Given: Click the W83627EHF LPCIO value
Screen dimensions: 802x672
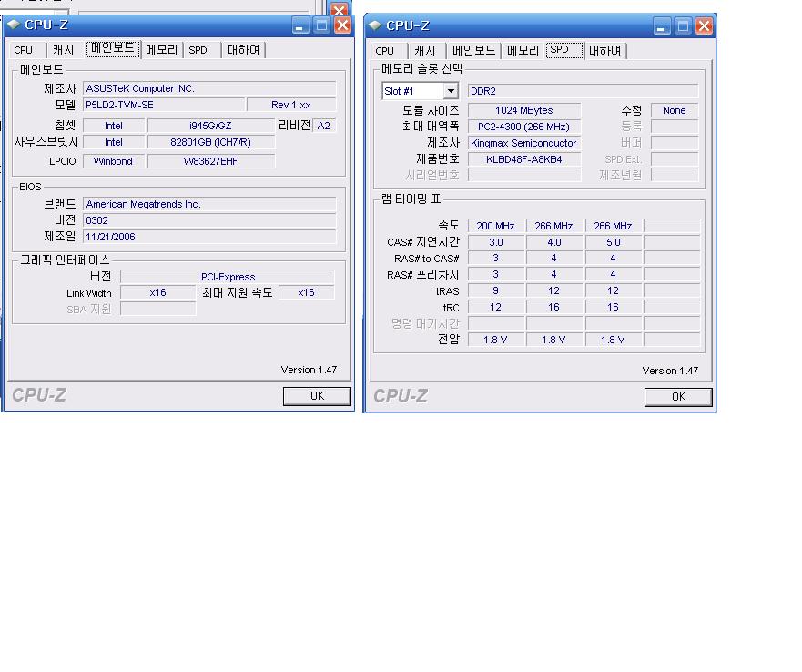Looking at the screenshot, I should (x=210, y=161).
